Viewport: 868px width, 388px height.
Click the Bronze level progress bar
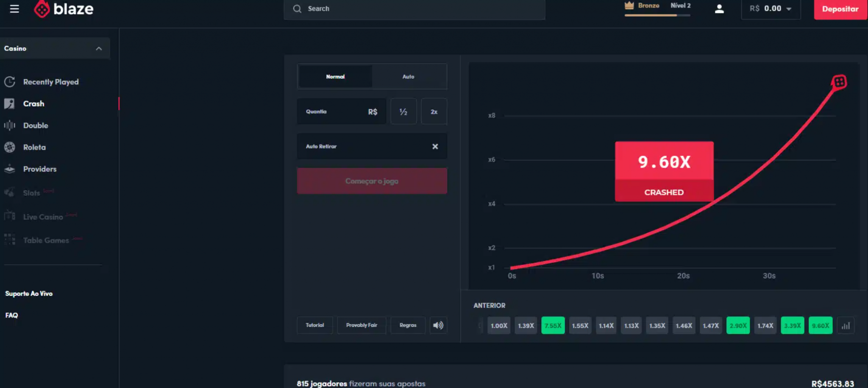click(657, 16)
